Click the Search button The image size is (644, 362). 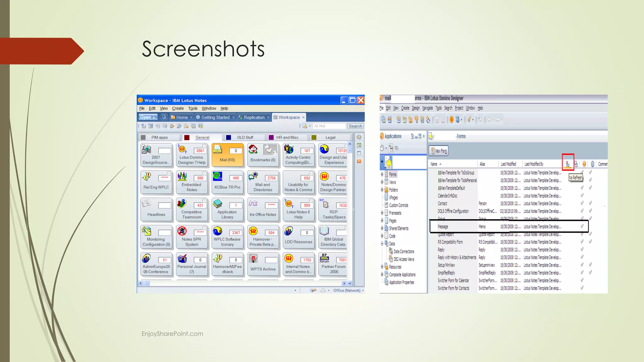(x=355, y=126)
